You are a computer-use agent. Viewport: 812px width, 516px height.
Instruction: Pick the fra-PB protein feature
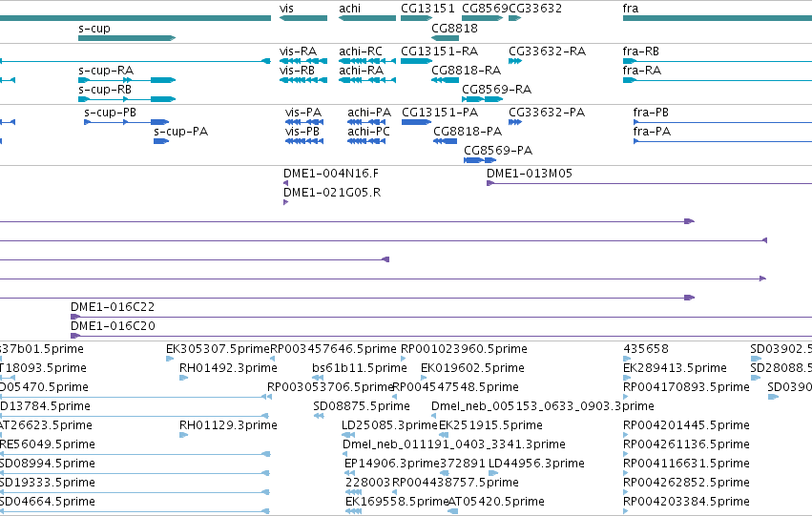[x=722, y=122]
